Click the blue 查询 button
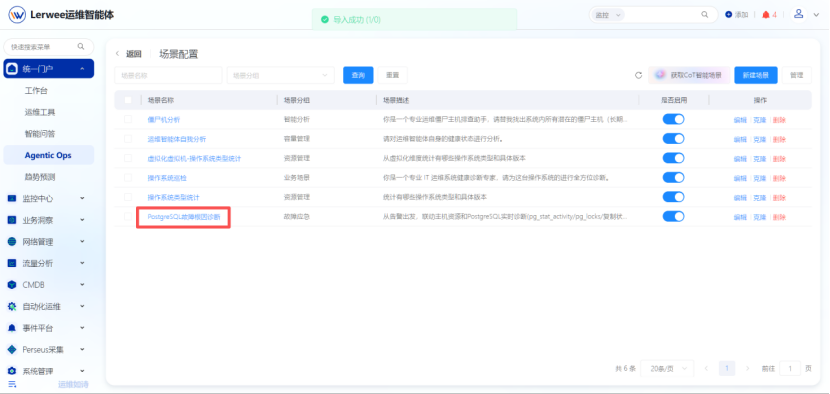The height and width of the screenshot is (394, 830). click(x=358, y=75)
